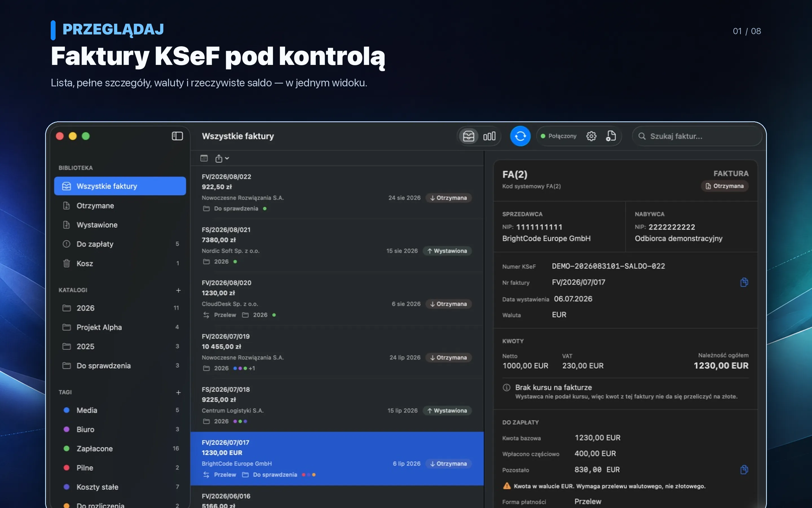Filter by the purple Biuro tag
The height and width of the screenshot is (508, 812).
pyautogui.click(x=120, y=429)
